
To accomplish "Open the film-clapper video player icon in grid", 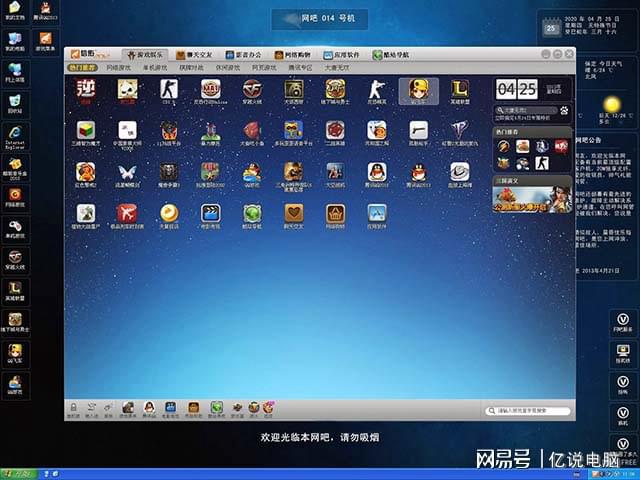I will (x=210, y=213).
